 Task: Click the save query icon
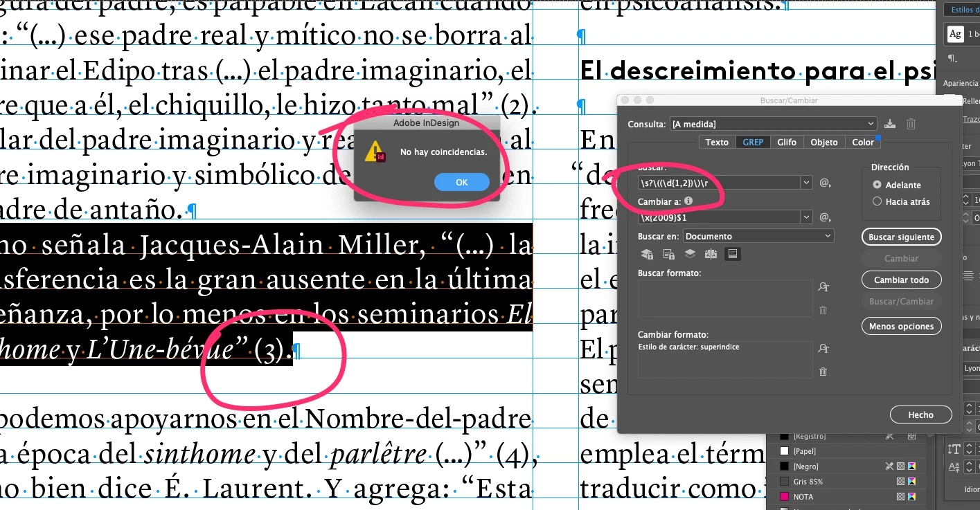click(x=891, y=124)
